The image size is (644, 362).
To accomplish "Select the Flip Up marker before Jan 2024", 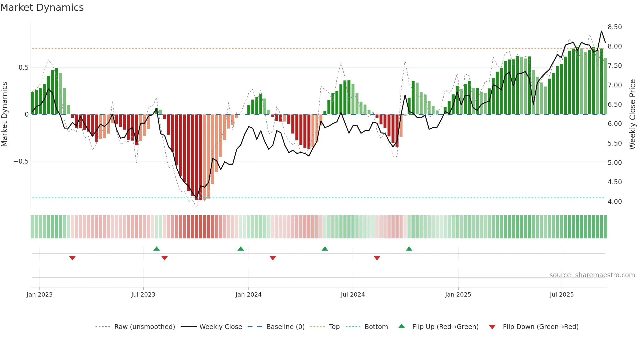I will [x=241, y=249].
